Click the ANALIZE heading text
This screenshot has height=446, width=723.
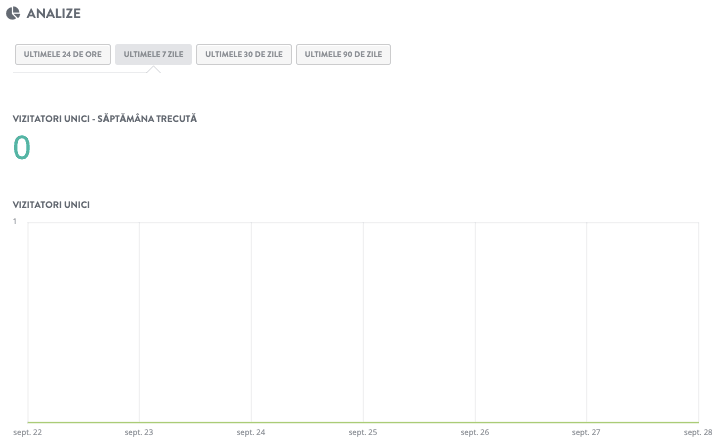point(55,14)
